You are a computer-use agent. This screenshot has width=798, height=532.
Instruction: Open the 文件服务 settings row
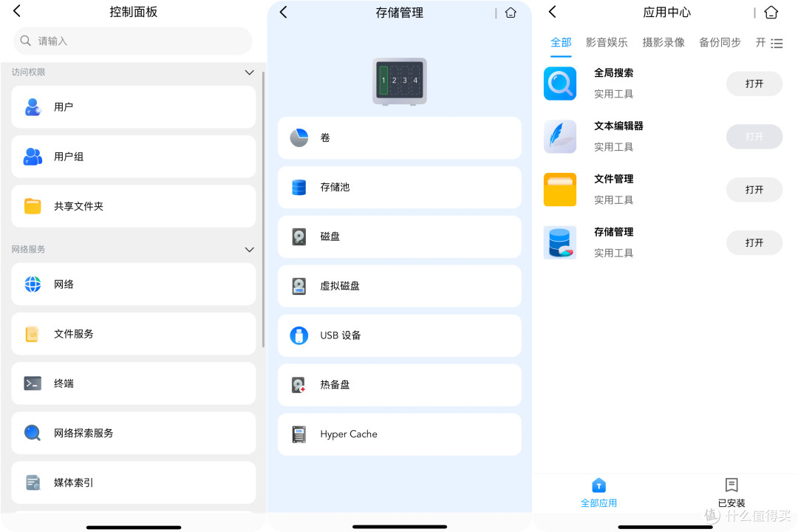[133, 334]
